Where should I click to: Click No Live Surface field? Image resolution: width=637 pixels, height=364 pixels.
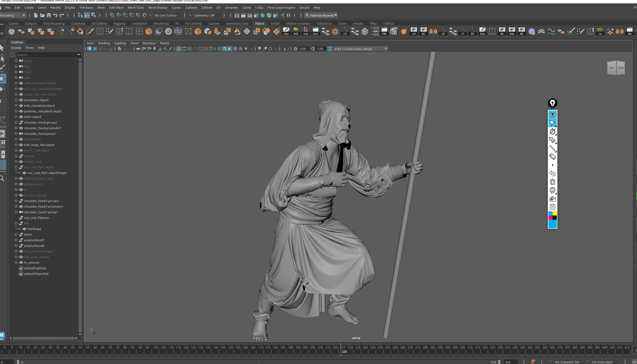tap(167, 15)
